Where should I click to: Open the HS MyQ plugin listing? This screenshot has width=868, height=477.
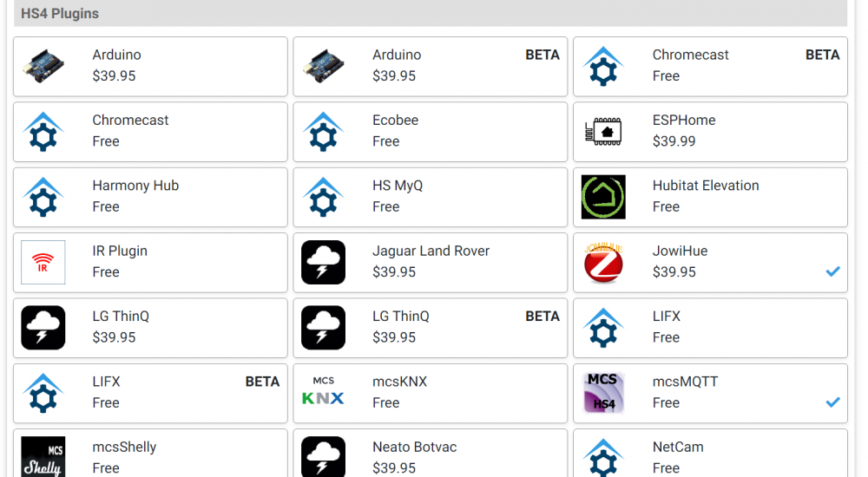pyautogui.click(x=430, y=198)
